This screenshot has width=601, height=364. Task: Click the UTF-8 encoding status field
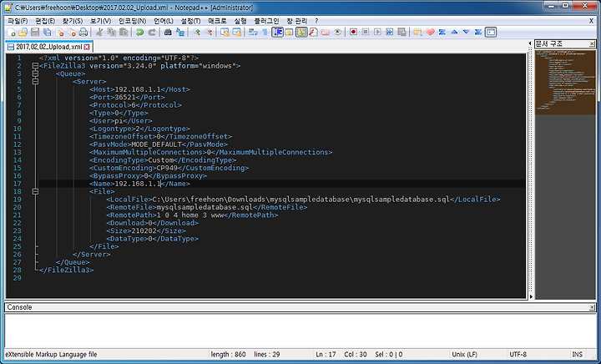[x=518, y=355]
